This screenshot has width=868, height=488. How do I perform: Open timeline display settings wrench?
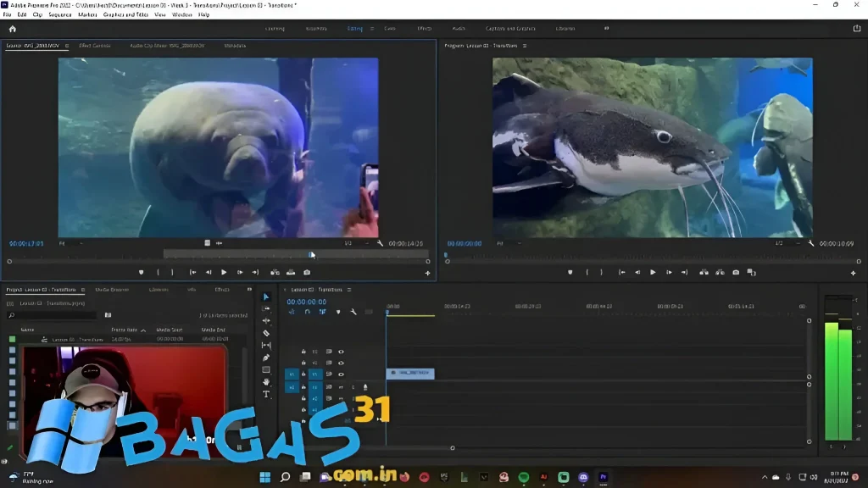pos(353,312)
